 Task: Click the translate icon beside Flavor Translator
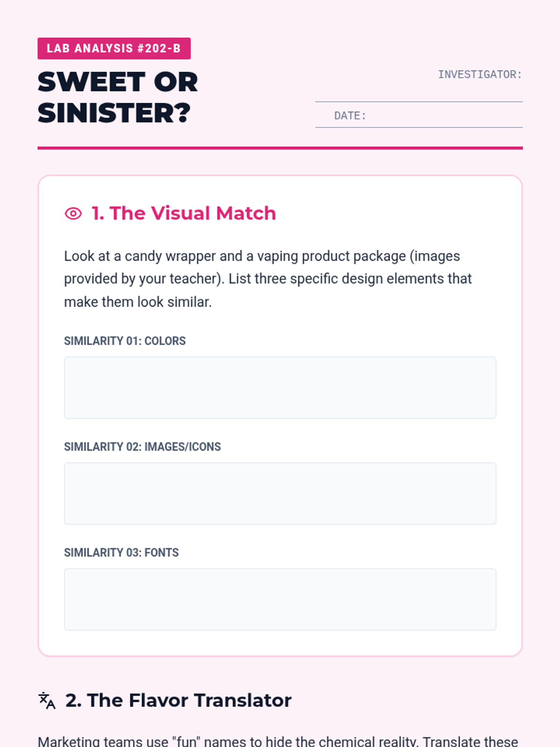[x=47, y=700]
